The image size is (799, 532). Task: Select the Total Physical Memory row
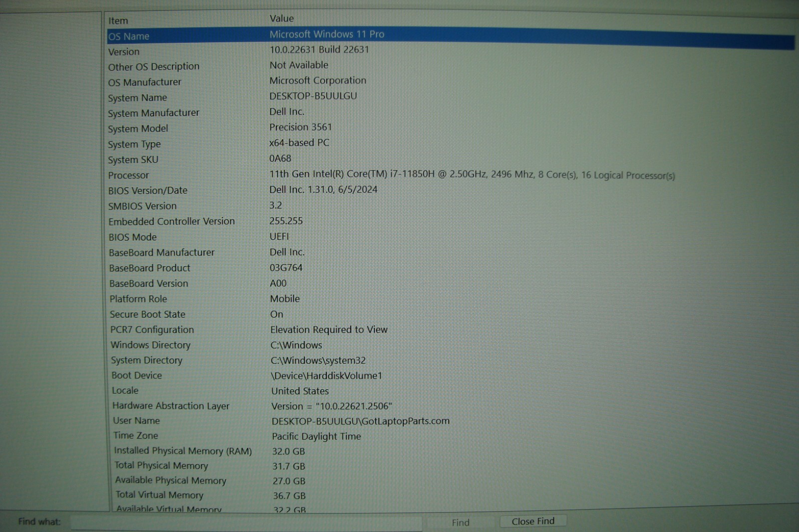click(x=161, y=466)
